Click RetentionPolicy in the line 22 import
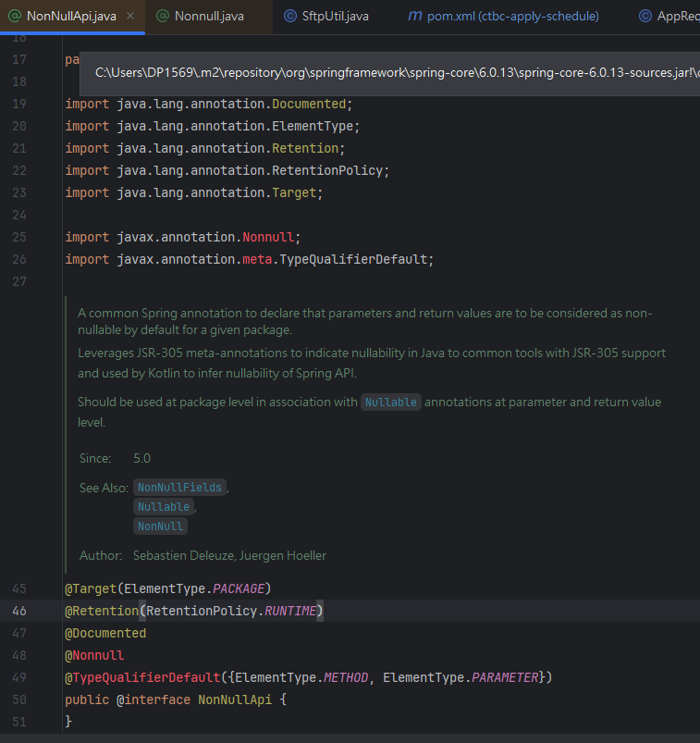The image size is (700, 743). (327, 170)
